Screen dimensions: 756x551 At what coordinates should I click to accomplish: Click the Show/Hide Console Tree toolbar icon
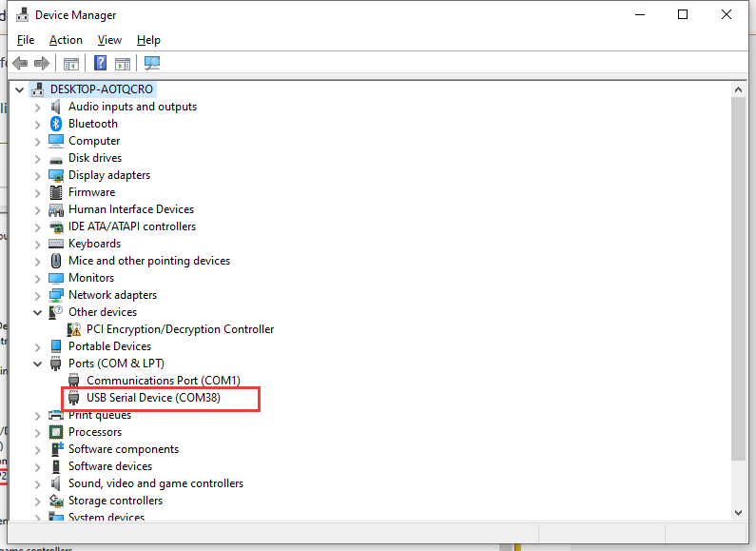[x=71, y=63]
